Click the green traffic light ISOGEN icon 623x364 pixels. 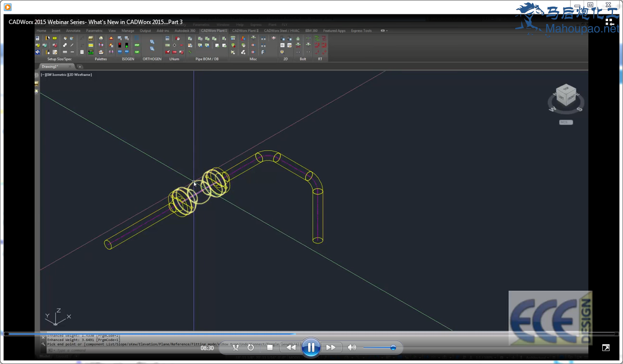(126, 45)
